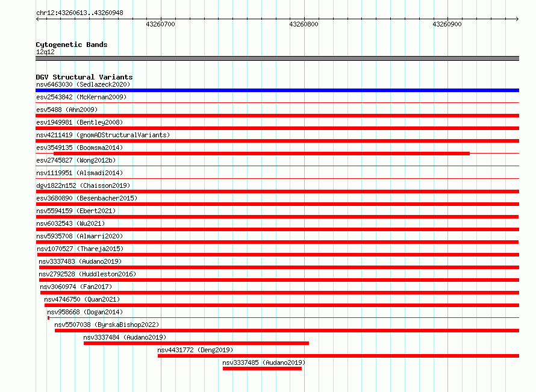
Task: Click the nsv3060974 (Fan2017) label
Action: click(76, 287)
